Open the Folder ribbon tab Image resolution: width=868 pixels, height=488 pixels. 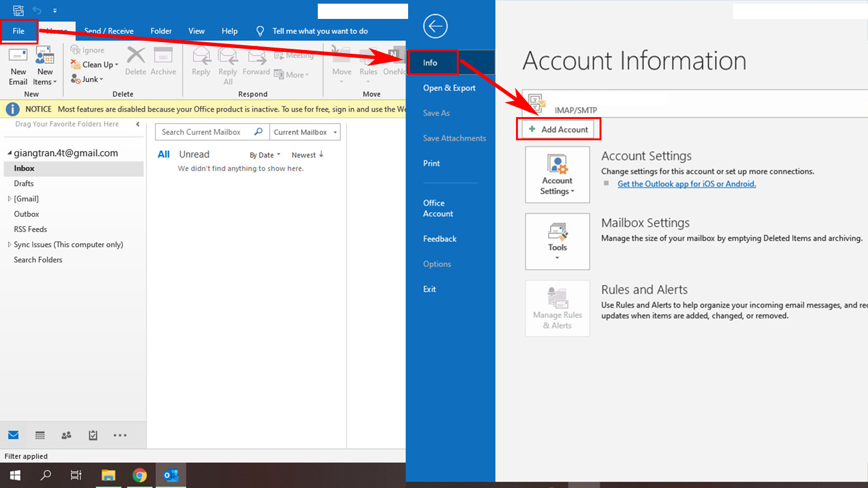pyautogui.click(x=161, y=31)
